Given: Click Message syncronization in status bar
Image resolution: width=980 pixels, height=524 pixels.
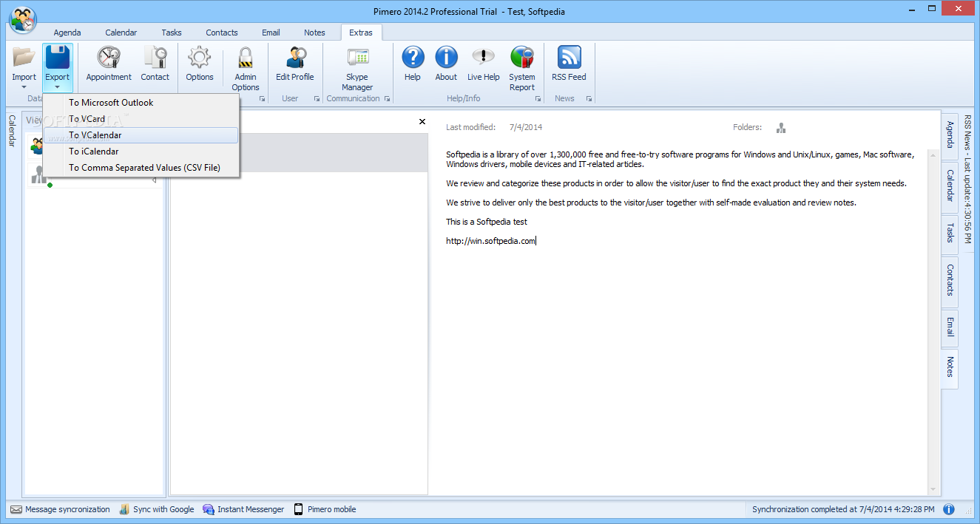Looking at the screenshot, I should pos(61,509).
